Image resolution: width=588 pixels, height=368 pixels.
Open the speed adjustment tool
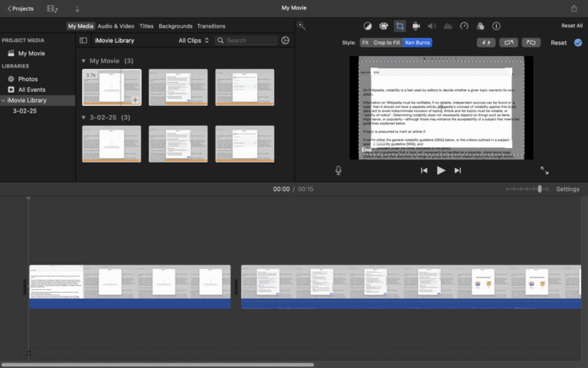464,25
